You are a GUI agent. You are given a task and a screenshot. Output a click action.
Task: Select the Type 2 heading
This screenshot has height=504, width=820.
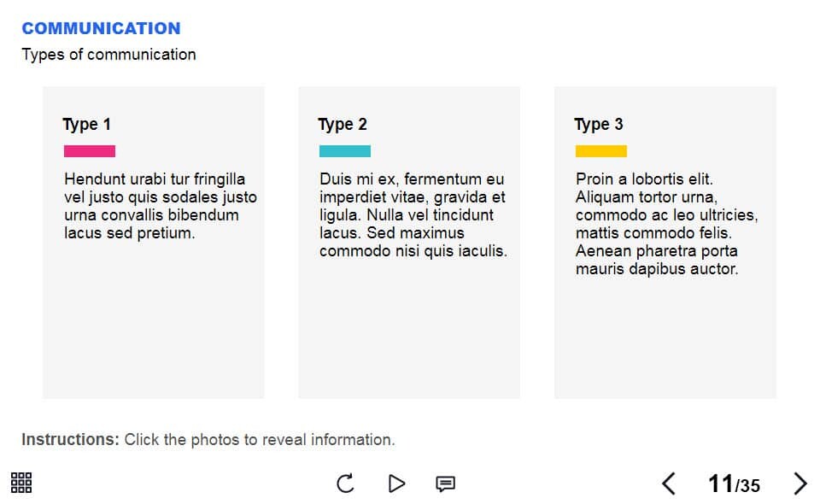click(x=342, y=125)
